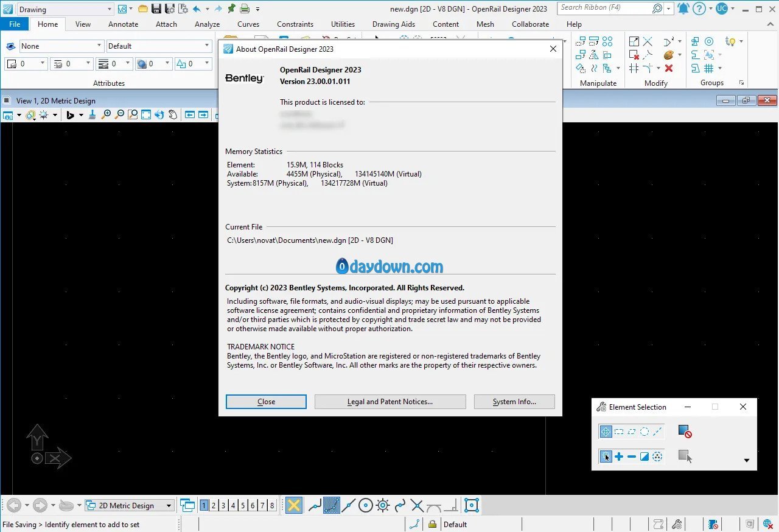Click the Zoom In magnifier in view toolbar
The image size is (779, 532).
[x=106, y=114]
